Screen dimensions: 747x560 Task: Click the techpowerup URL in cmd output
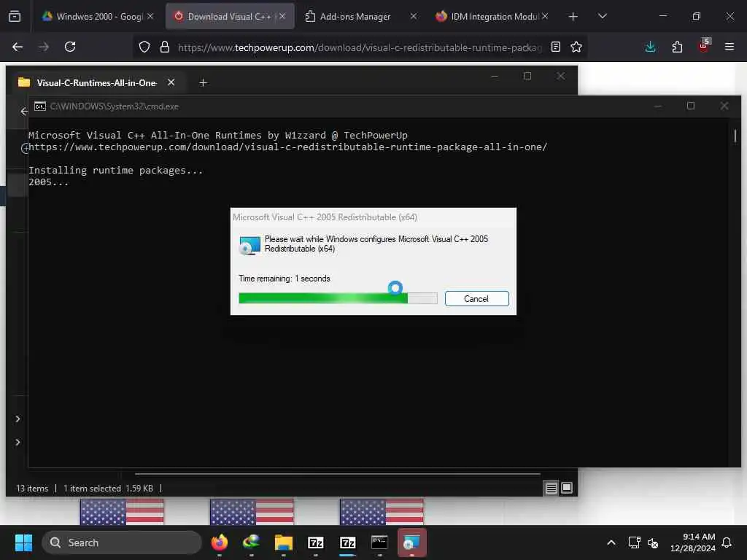[287, 147]
